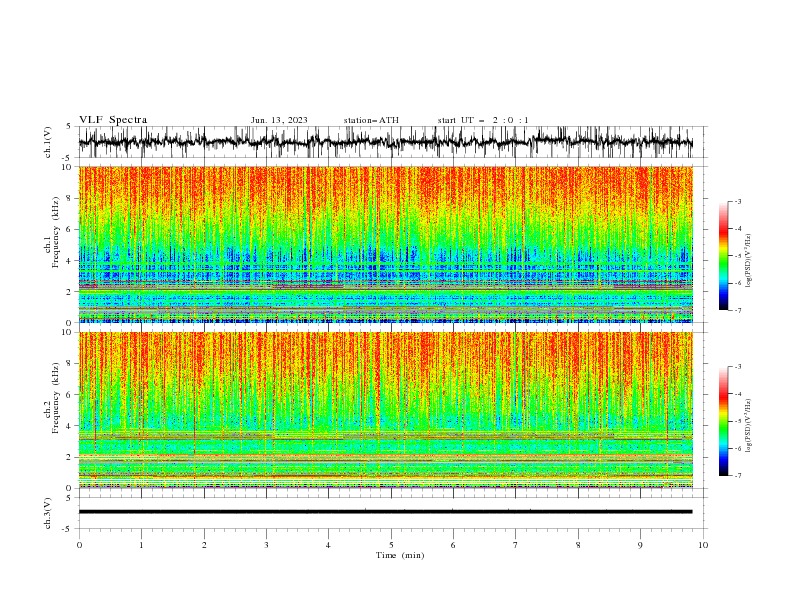Click the ch.1 "Frequency (kHz)" axis label
This screenshot has width=792, height=612.
point(57,232)
